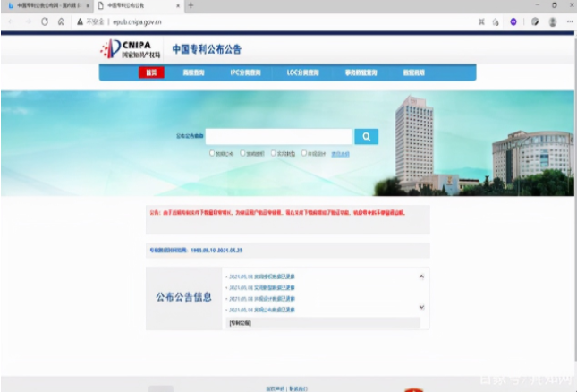Open the 高级查询 navigation menu item

(194, 72)
